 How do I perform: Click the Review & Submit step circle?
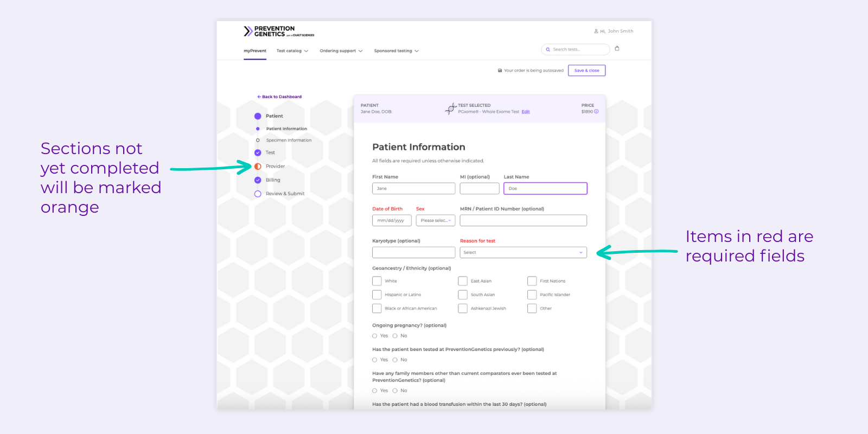coord(258,194)
